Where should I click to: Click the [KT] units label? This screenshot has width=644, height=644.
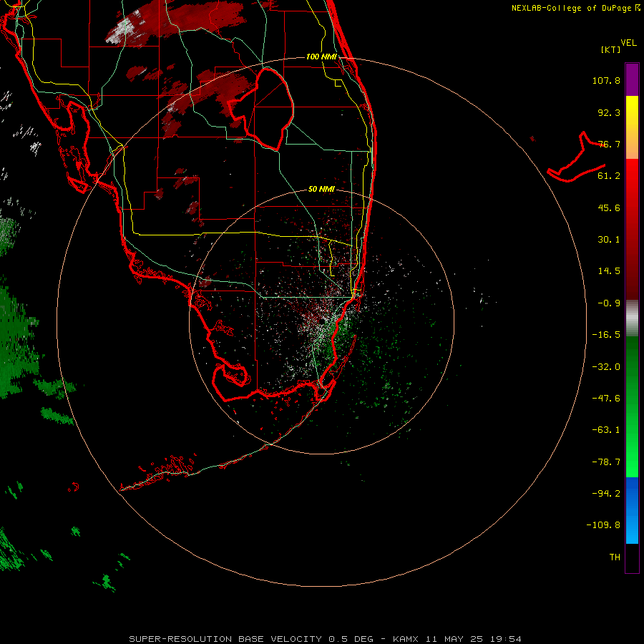click(611, 49)
